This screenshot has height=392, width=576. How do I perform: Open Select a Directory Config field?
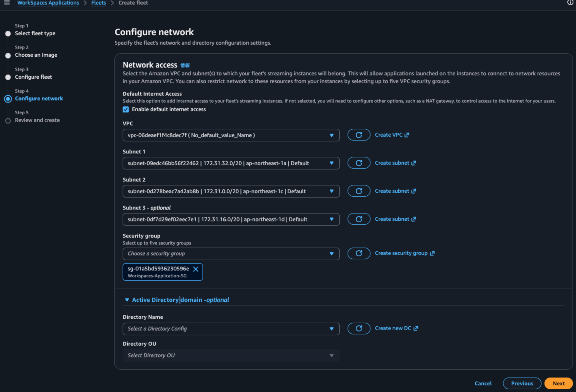(231, 329)
